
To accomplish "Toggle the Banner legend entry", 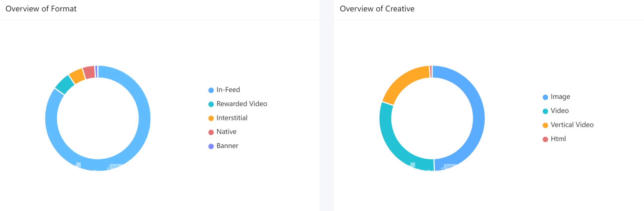I will [223, 146].
